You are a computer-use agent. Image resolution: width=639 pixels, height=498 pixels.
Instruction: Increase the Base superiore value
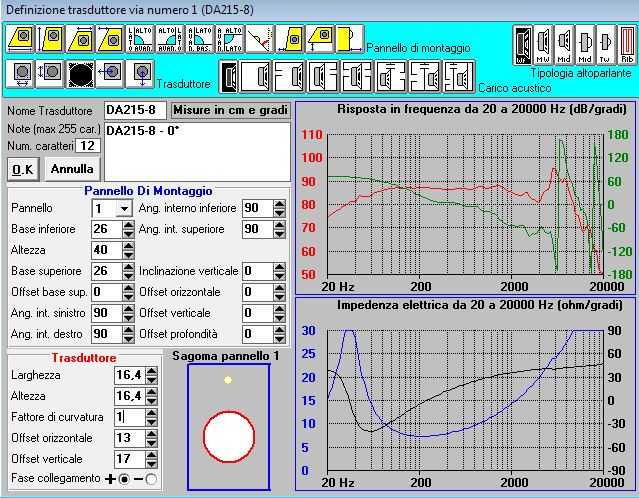(128, 267)
